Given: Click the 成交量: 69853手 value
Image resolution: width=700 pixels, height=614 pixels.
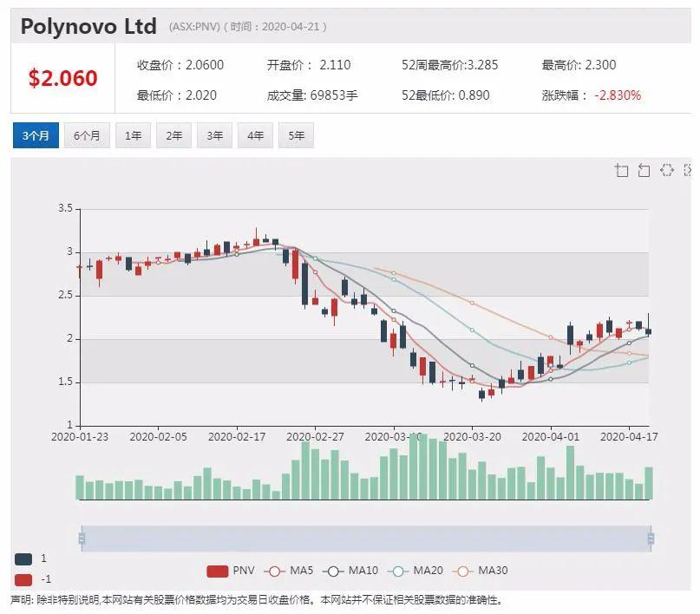Looking at the screenshot, I should coord(312,95).
